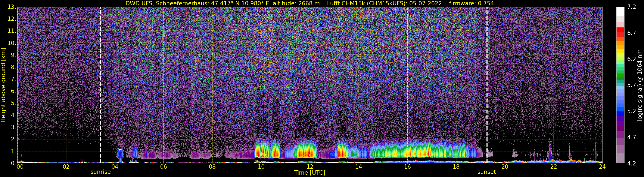Click the height tick label '5.'
Image resolution: width=644 pixels, height=177 pixels.
pos(13,103)
